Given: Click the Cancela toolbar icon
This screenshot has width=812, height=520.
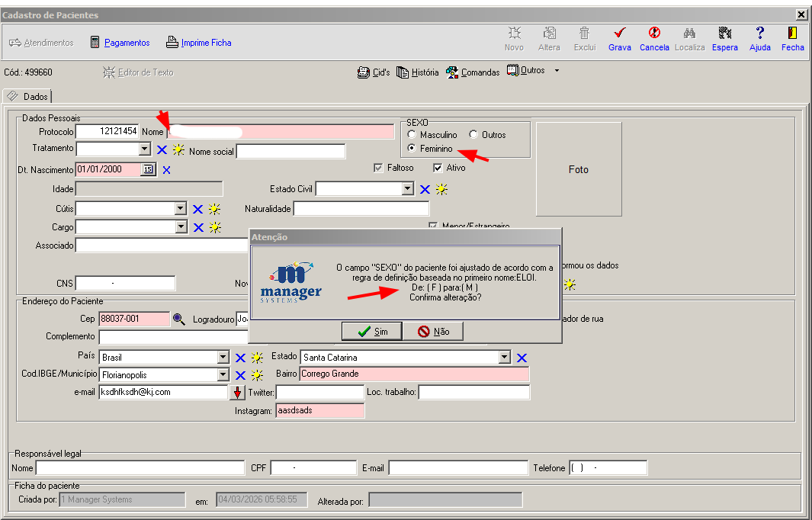Looking at the screenshot, I should (x=654, y=34).
